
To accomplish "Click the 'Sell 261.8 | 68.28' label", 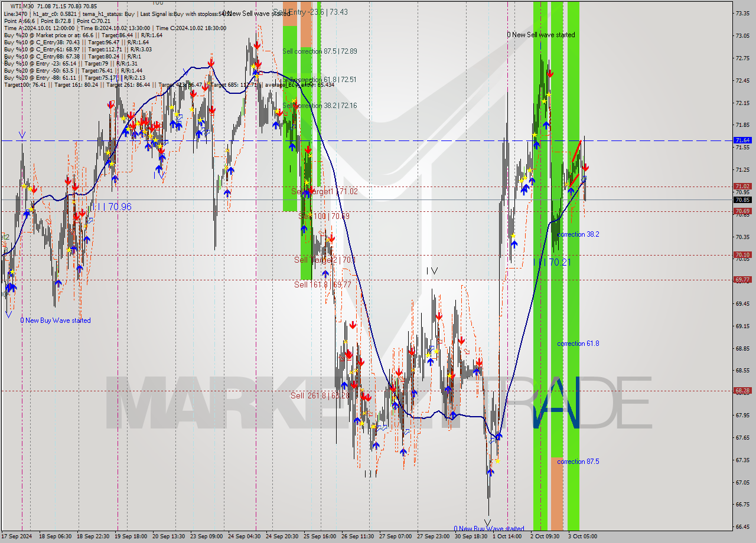I will click(x=320, y=395).
